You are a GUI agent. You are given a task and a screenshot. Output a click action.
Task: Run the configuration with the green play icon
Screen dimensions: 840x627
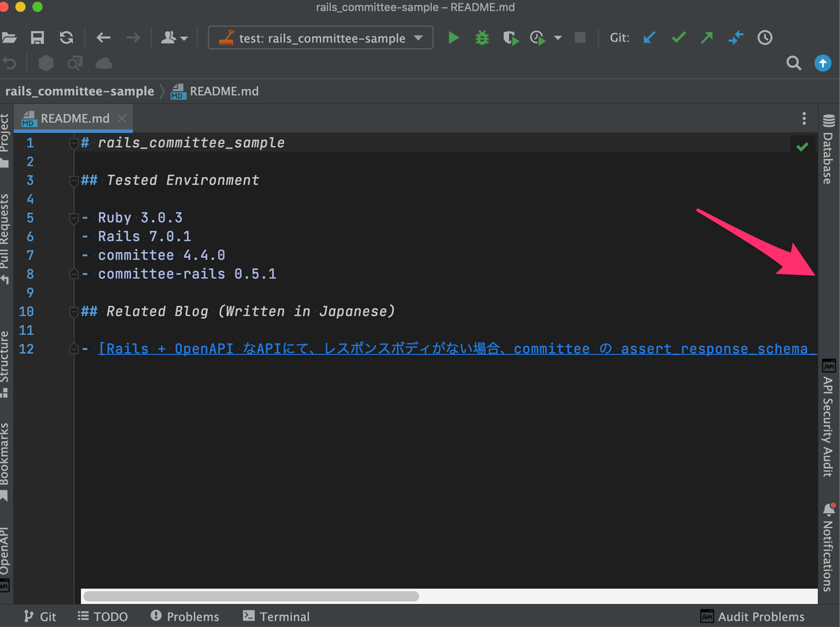click(454, 38)
